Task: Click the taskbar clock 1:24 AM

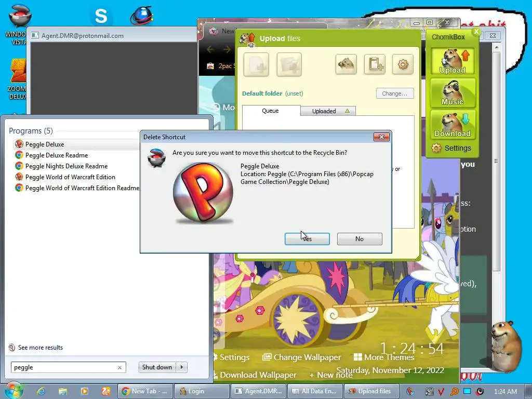Action: [x=506, y=392]
